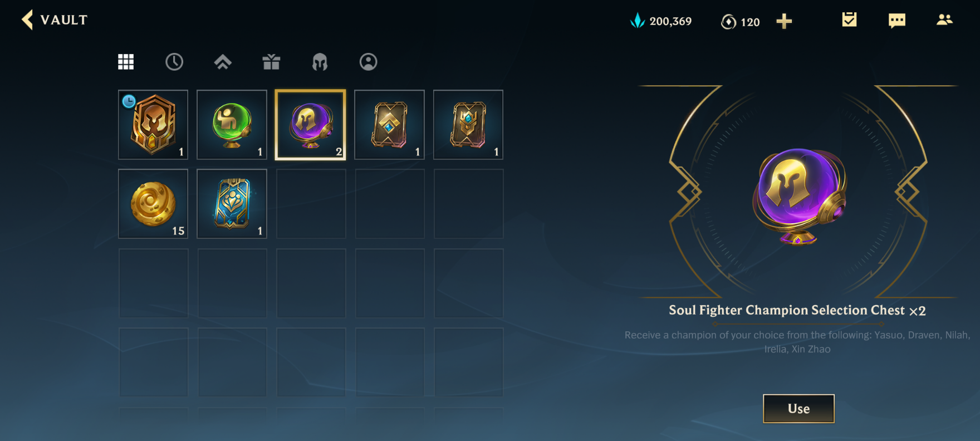This screenshot has width=980, height=441.
Task: Select the double-chevron boost filter
Action: (223, 62)
